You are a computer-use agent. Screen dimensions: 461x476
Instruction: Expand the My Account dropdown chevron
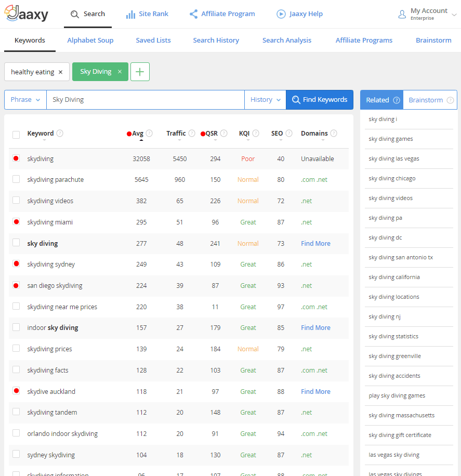coord(454,15)
